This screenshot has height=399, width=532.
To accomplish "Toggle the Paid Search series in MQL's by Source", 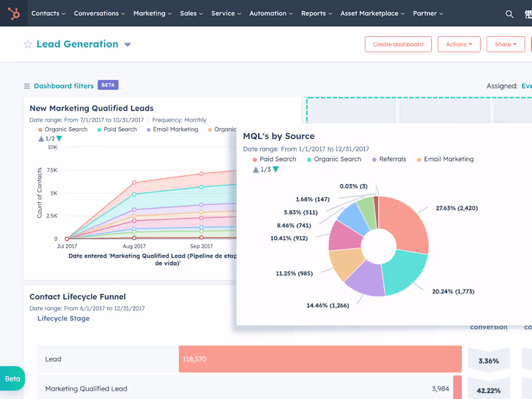I will click(274, 159).
